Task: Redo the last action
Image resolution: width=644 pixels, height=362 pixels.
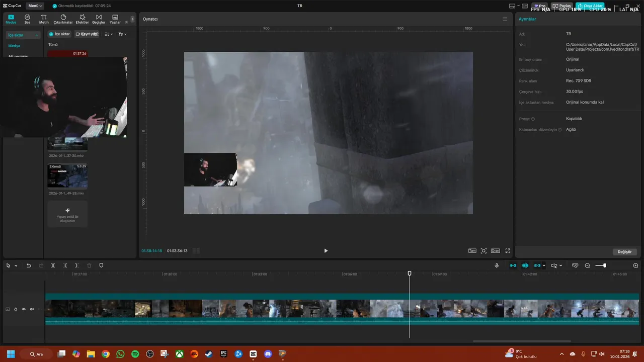Action: click(x=41, y=265)
